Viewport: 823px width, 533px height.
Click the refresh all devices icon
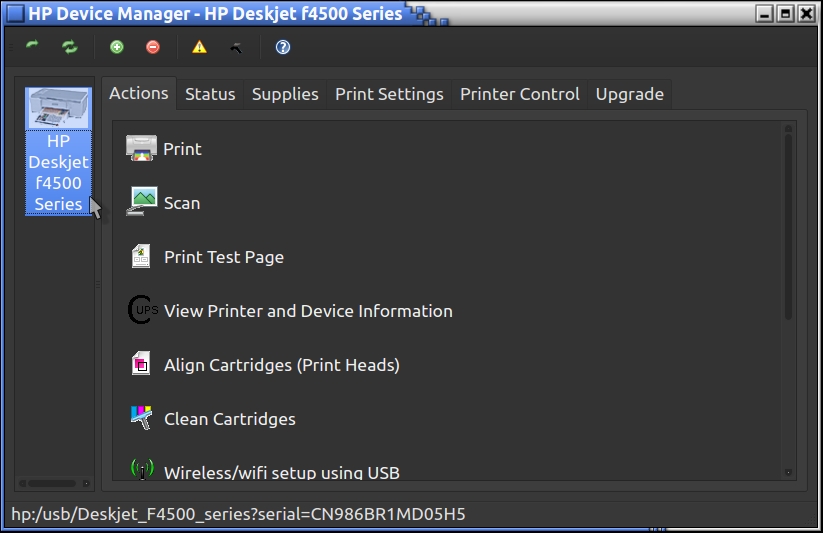click(70, 47)
